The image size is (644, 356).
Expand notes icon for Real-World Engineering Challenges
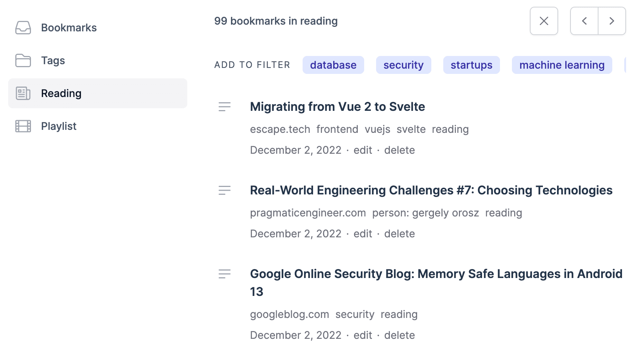pyautogui.click(x=225, y=190)
